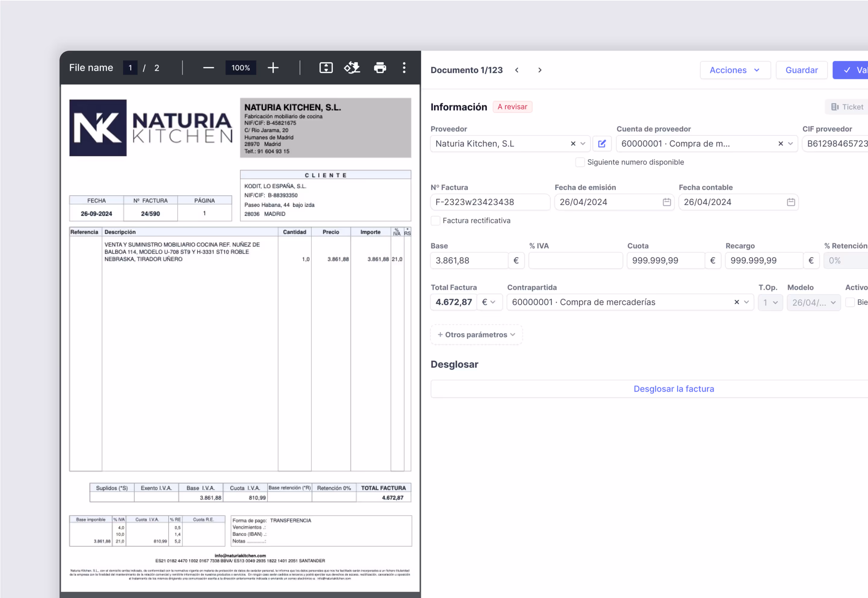Expand Contrapartida dropdown arrow
Viewport: 868px width, 598px height.
coord(746,302)
